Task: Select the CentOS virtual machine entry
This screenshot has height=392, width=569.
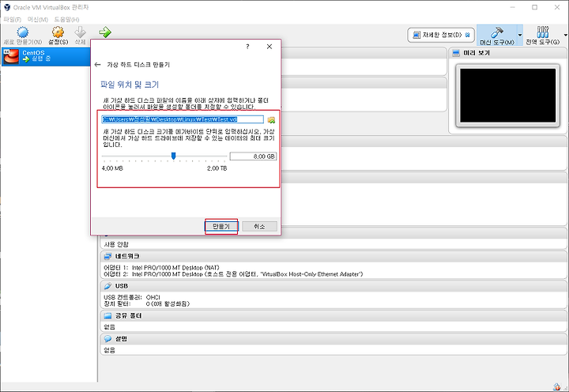Action: [46, 57]
